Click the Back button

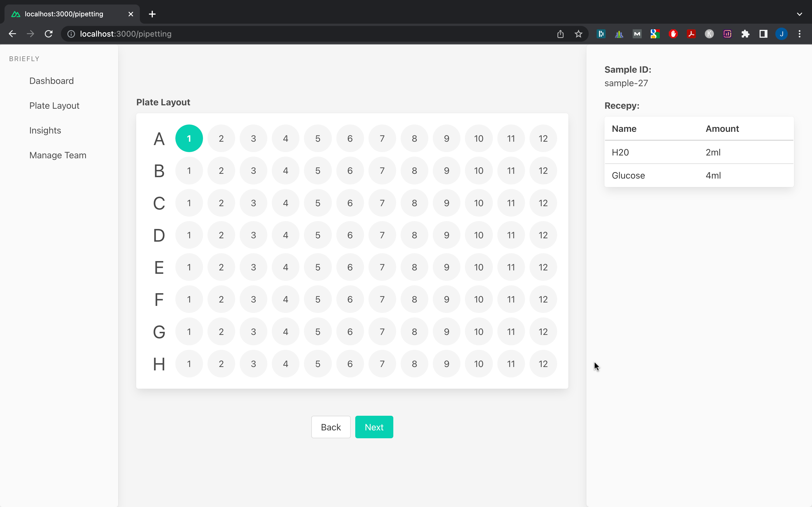click(330, 427)
